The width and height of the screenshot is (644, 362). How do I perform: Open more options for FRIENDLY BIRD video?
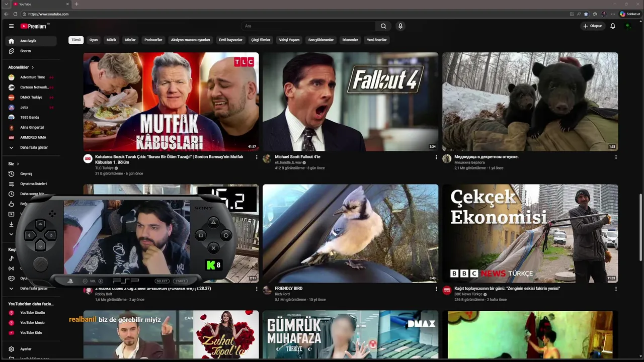[x=436, y=289]
